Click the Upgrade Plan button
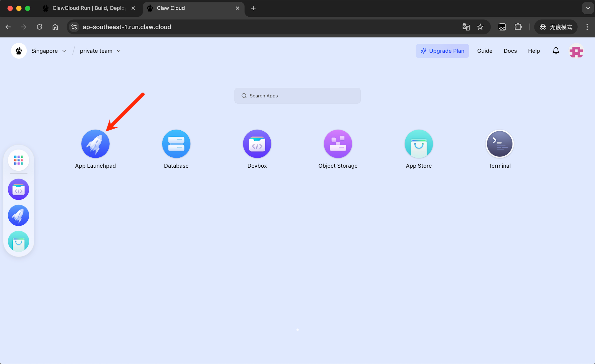The height and width of the screenshot is (364, 595). [x=442, y=51]
